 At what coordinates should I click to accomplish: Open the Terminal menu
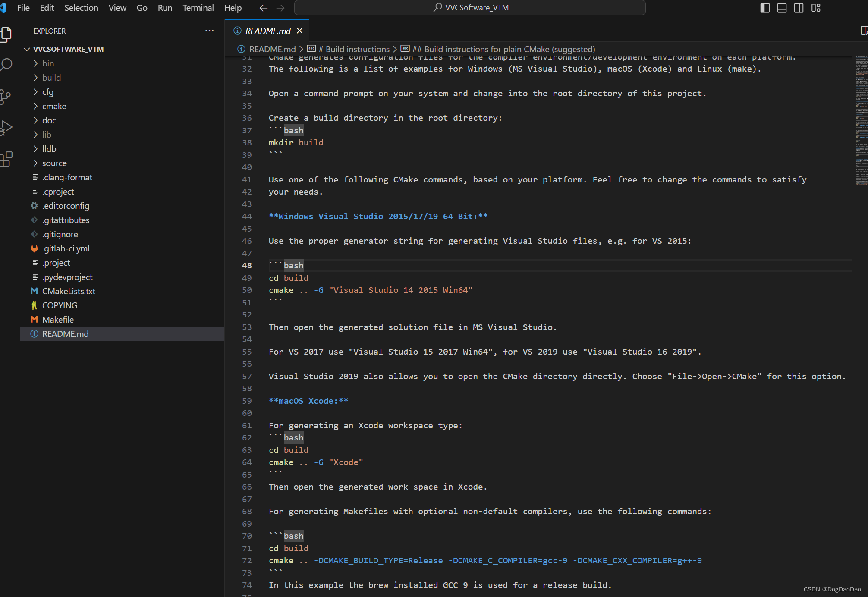(198, 8)
